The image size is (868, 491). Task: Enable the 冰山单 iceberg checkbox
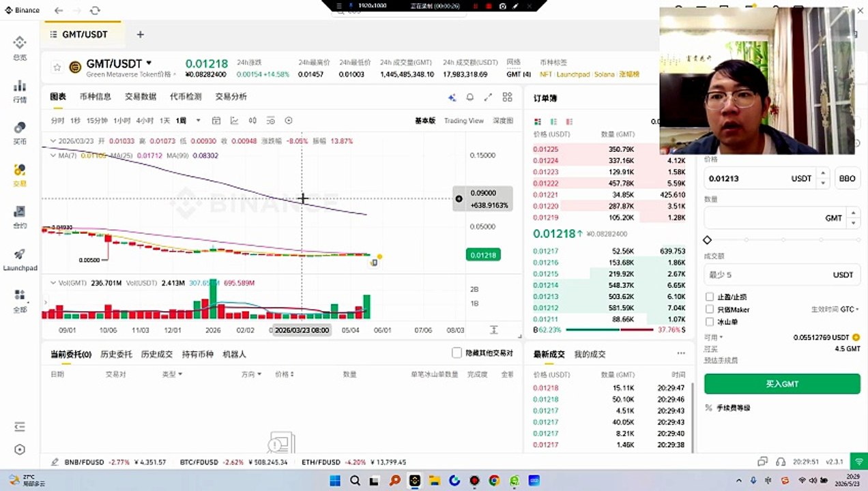pyautogui.click(x=710, y=322)
